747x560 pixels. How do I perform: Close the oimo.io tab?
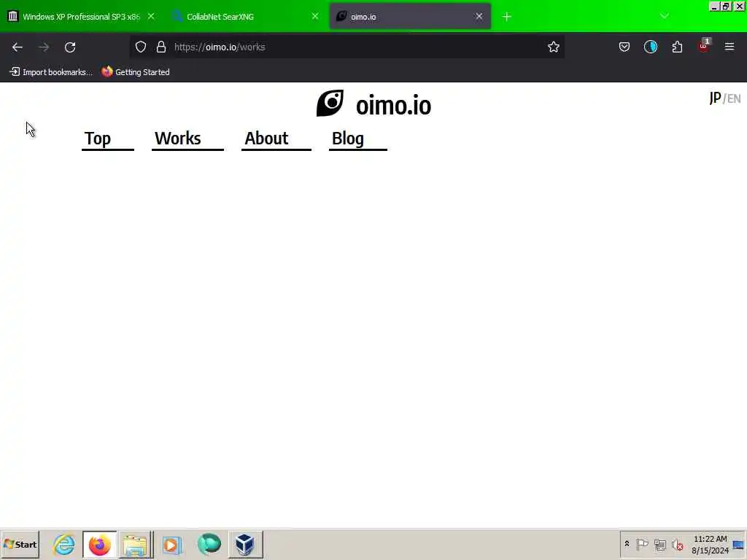(479, 16)
